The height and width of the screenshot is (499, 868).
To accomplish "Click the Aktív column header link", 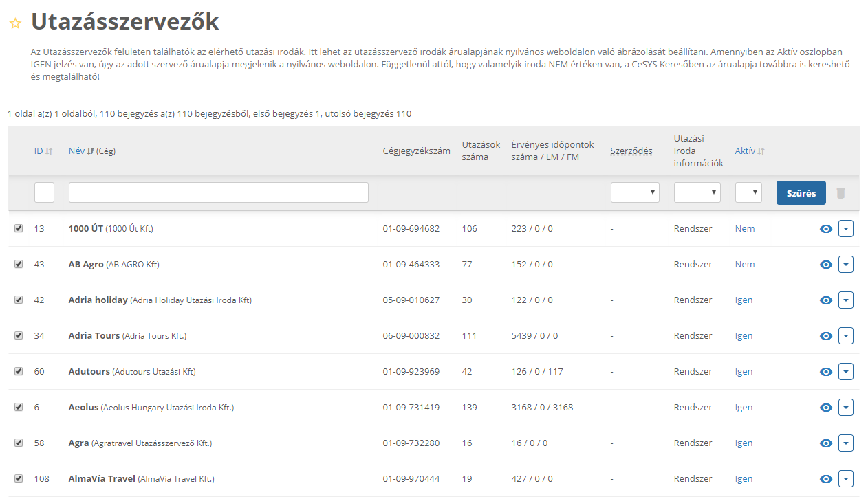I will click(x=745, y=151).
